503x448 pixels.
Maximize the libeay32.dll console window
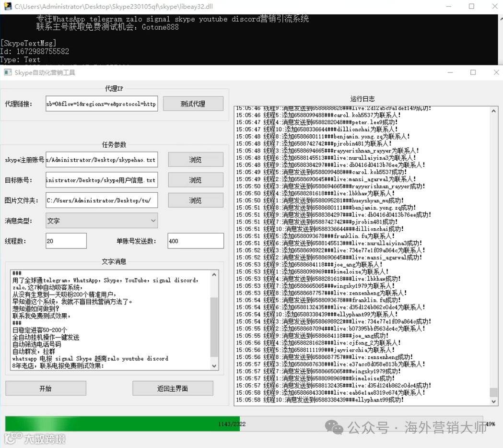[471, 6]
